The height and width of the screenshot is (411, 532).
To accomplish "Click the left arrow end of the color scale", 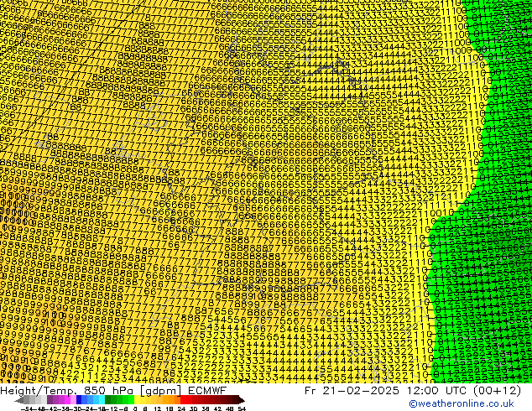I will tap(19, 399).
